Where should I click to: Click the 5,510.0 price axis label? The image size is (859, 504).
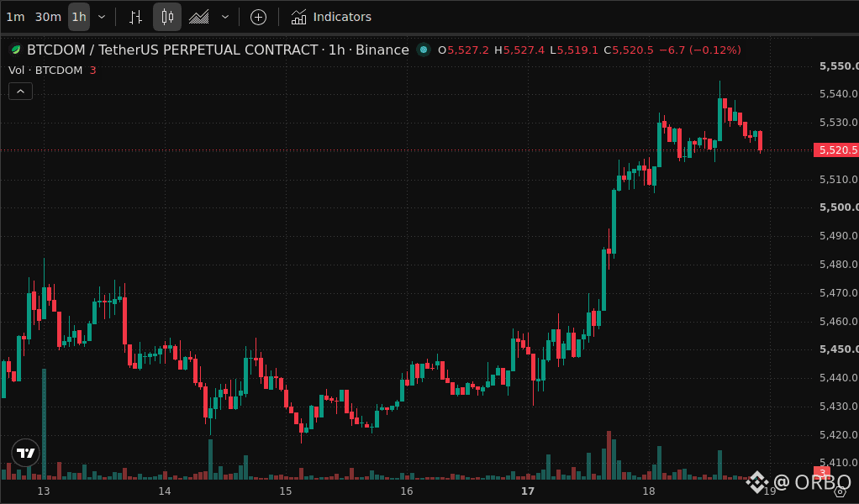pos(839,180)
